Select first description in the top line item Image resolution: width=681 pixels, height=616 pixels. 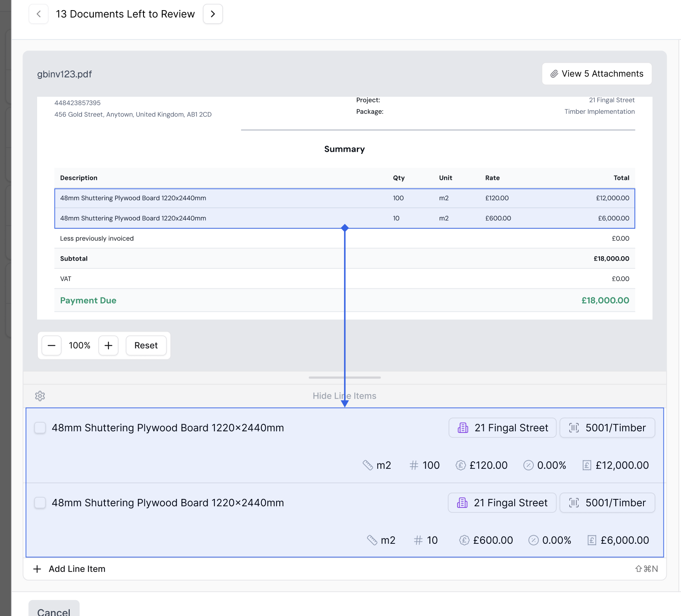pos(168,428)
